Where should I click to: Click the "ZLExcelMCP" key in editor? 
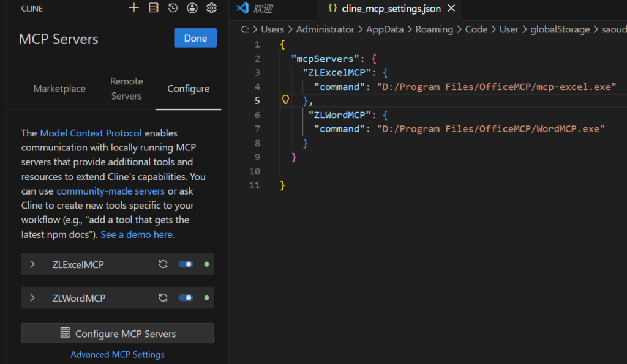[x=337, y=73]
